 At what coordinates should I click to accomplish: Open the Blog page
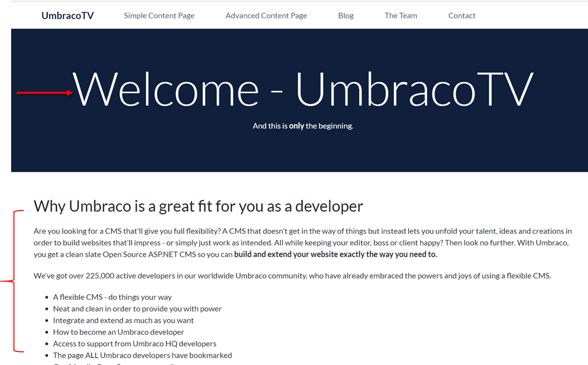(x=346, y=15)
